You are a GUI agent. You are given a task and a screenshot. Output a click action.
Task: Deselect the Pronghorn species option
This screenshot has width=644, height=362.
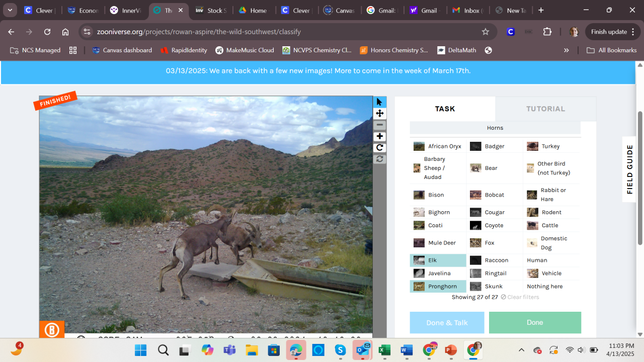click(x=438, y=287)
